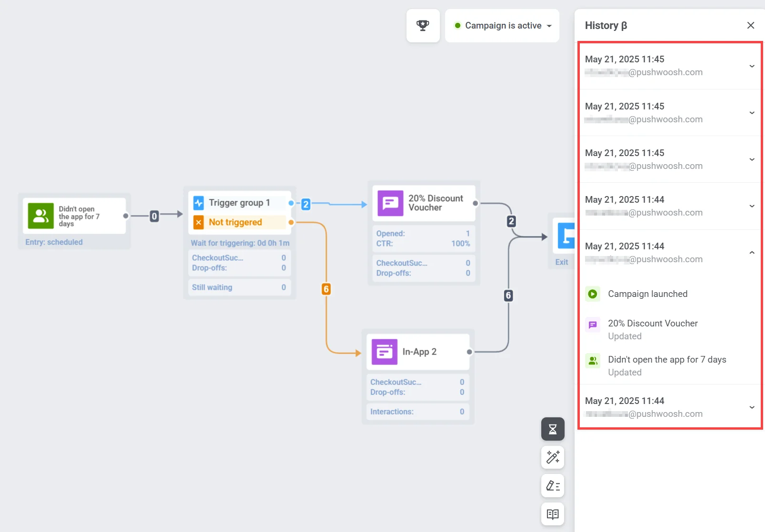The width and height of the screenshot is (765, 532).
Task: Click the Trigger group 1 row
Action: point(239,203)
